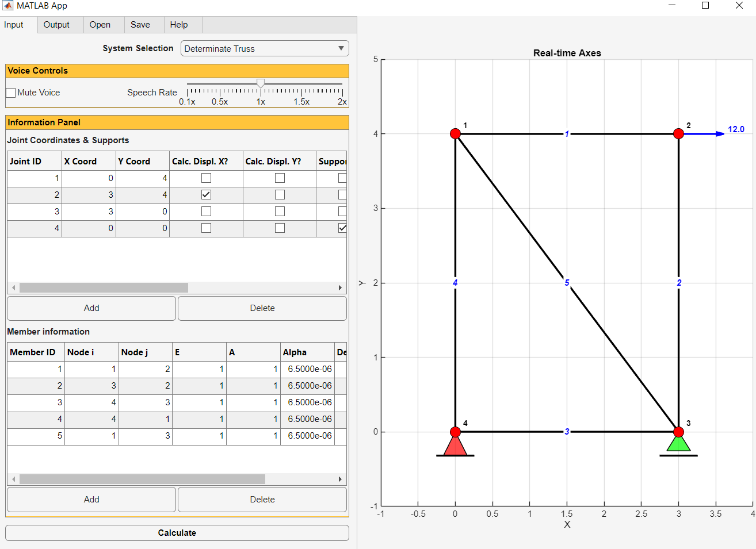Select X Coord cell of joint 2
This screenshot has height=549, width=756.
point(89,195)
